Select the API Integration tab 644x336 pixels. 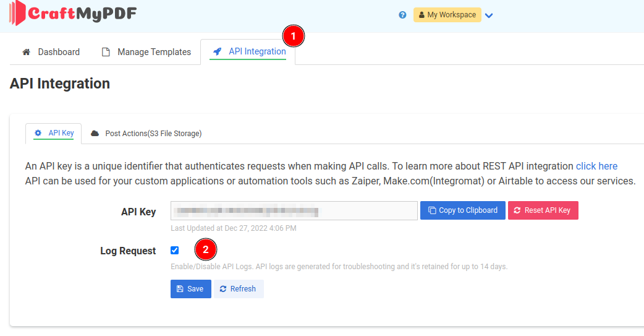(250, 51)
